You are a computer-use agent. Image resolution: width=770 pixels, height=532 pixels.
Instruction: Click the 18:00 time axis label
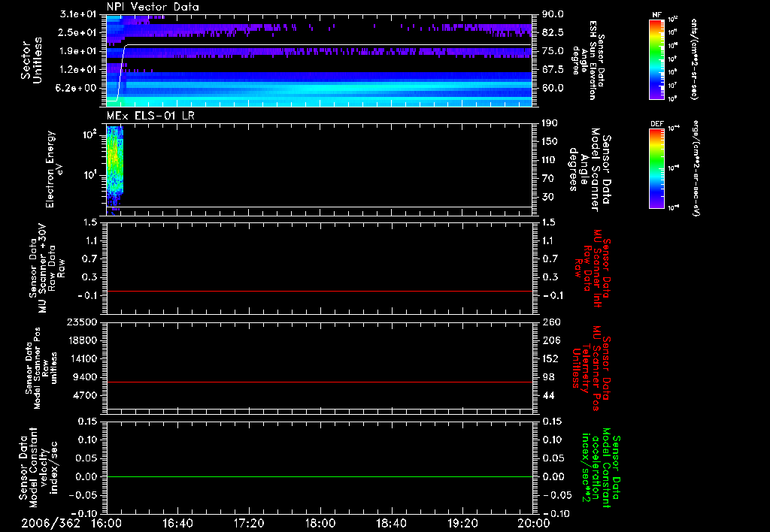coord(320,523)
